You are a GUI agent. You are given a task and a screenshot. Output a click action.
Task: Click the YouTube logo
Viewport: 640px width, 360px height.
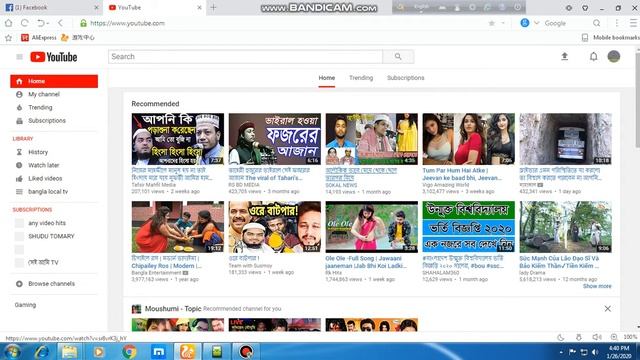53,57
